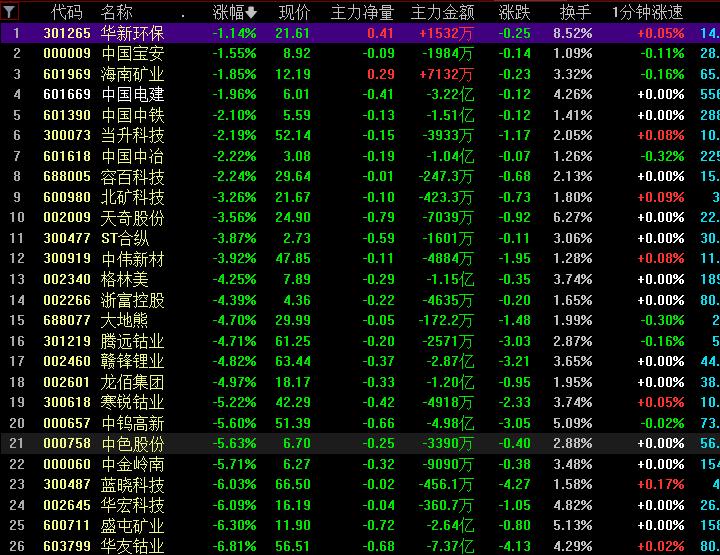Viewport: 720px width, 555px height.
Task: Select stock 腾远钴业
Action: 133,341
